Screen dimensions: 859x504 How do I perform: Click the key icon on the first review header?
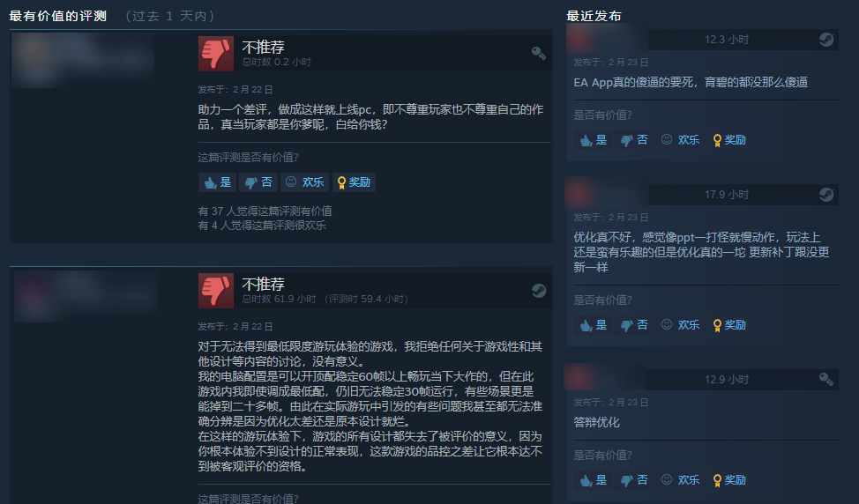tap(539, 53)
